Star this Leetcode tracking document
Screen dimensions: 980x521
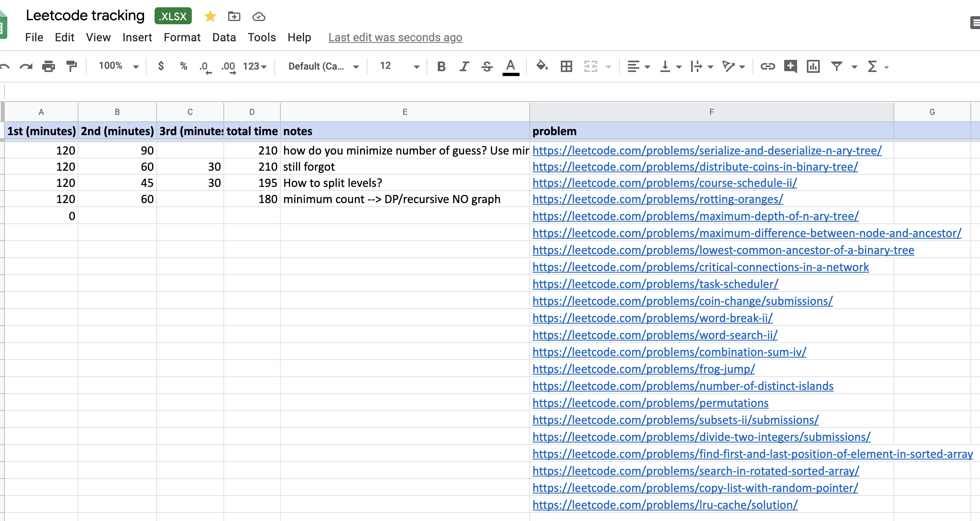pyautogui.click(x=210, y=16)
